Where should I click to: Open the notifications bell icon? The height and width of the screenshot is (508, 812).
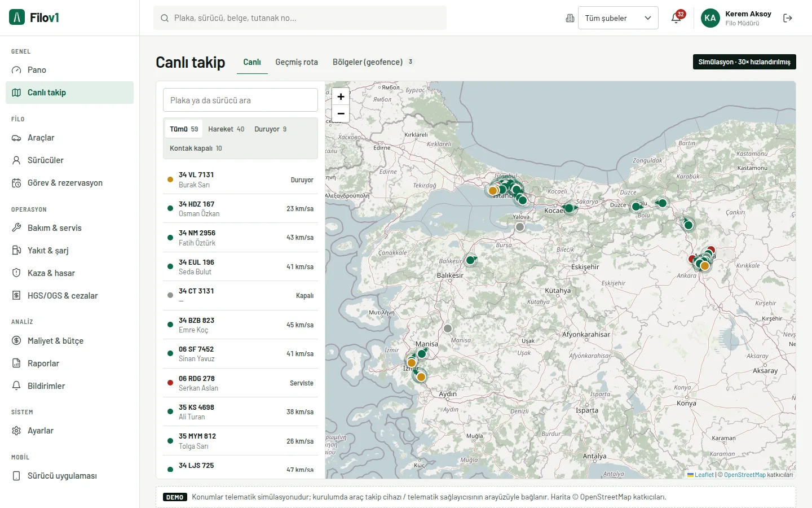pyautogui.click(x=676, y=18)
